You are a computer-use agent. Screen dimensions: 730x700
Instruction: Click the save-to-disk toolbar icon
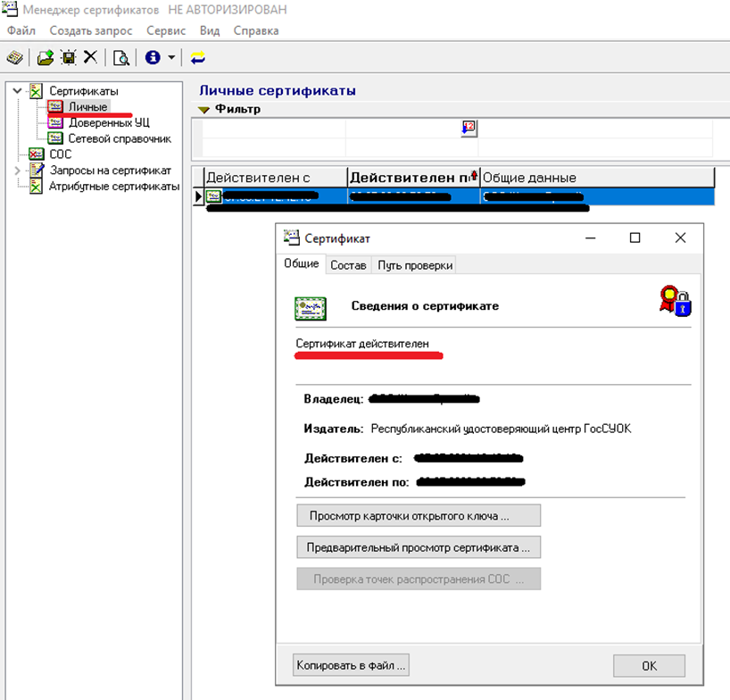click(68, 57)
